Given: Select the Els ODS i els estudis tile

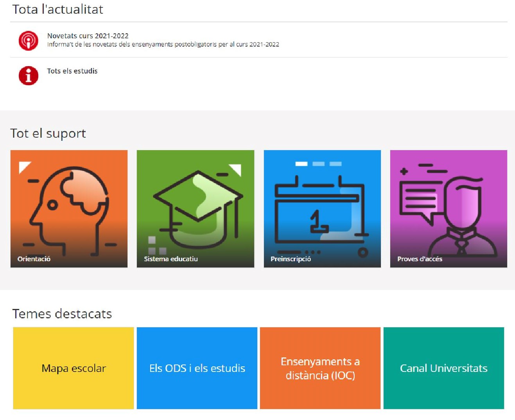Looking at the screenshot, I should (x=197, y=368).
